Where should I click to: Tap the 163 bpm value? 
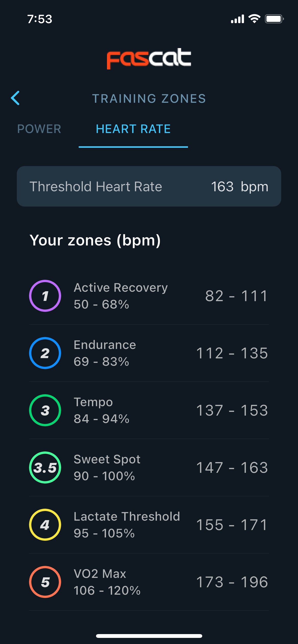tap(223, 186)
